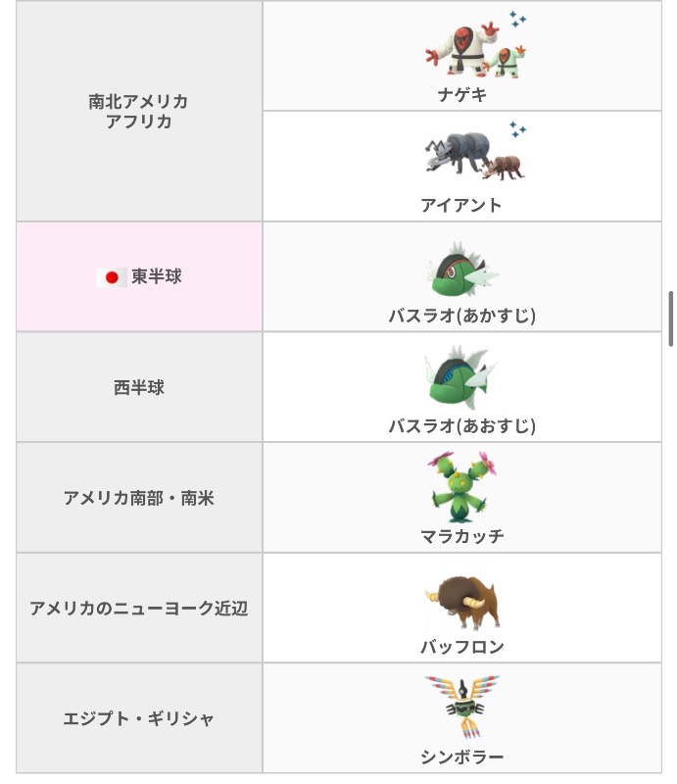Open the シンボラー name link
677x784 pixels.
(462, 757)
